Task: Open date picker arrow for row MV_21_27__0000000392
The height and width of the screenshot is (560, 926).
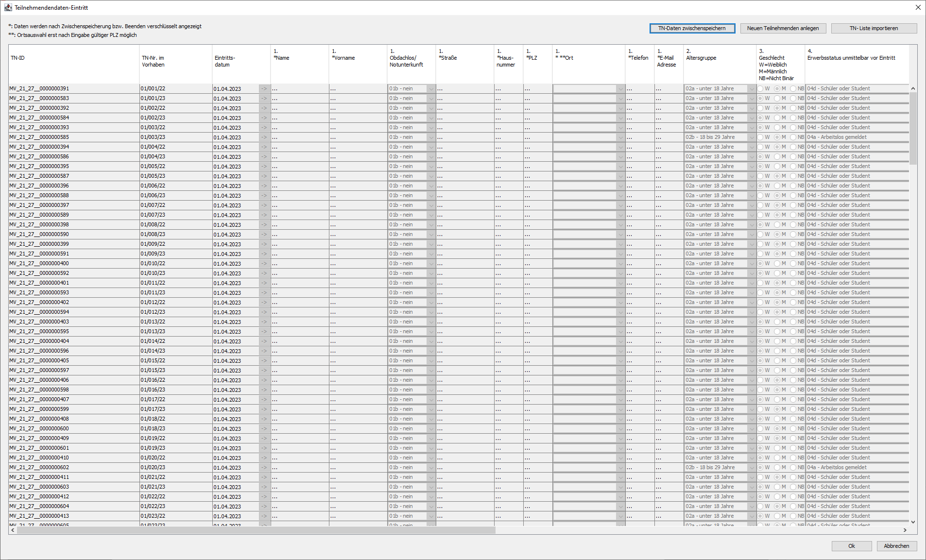Action: pos(264,108)
